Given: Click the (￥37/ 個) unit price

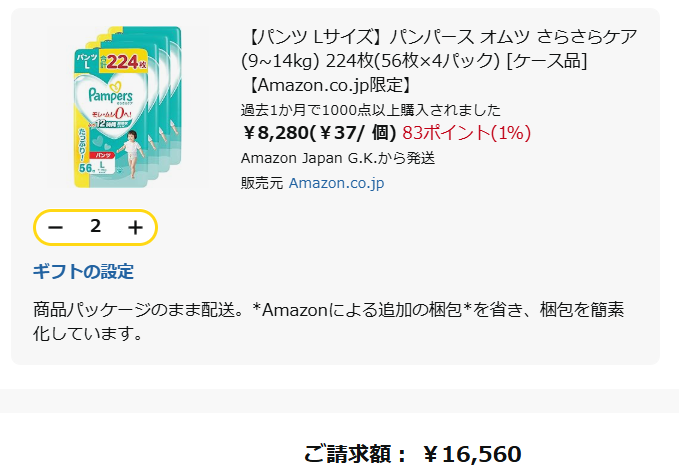Looking at the screenshot, I should pyautogui.click(x=354, y=133).
